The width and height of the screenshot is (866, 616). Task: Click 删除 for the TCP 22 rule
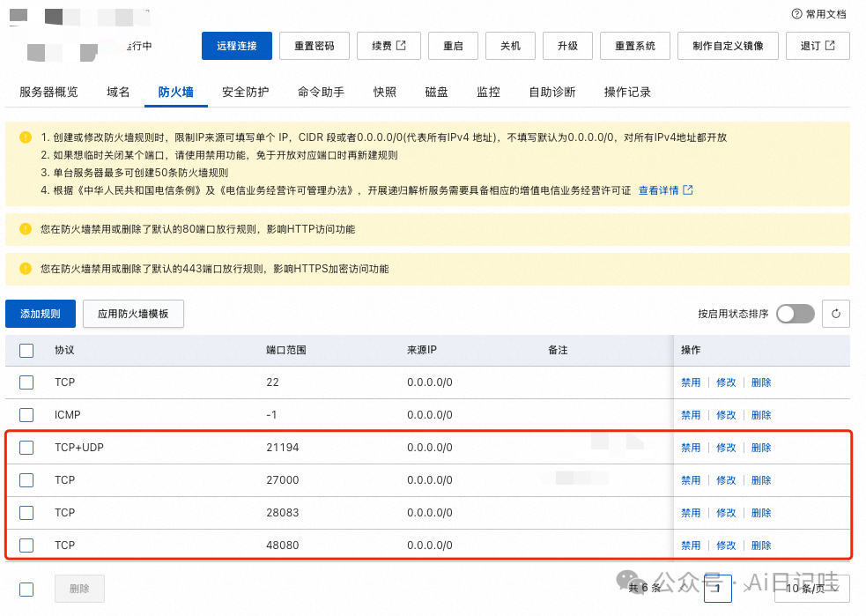click(x=761, y=382)
